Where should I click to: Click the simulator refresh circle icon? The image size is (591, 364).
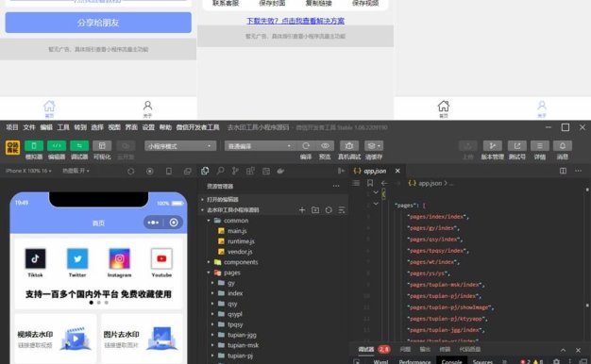tap(131, 171)
